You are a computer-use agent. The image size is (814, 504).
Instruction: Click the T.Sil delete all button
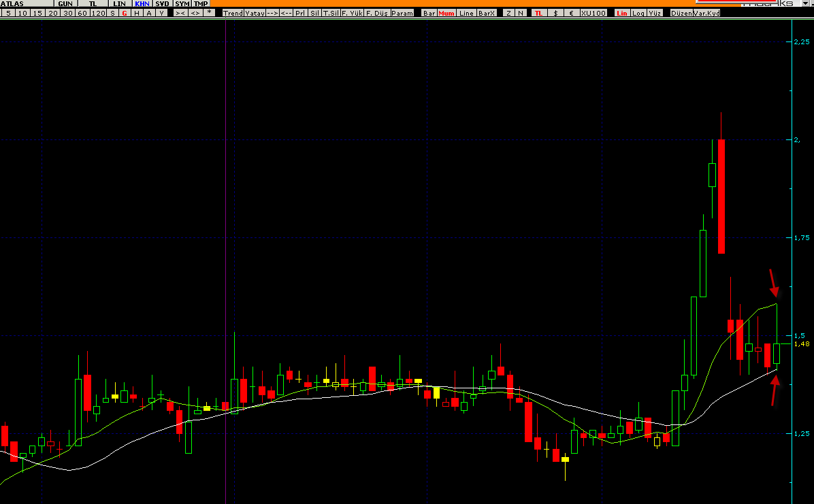331,13
